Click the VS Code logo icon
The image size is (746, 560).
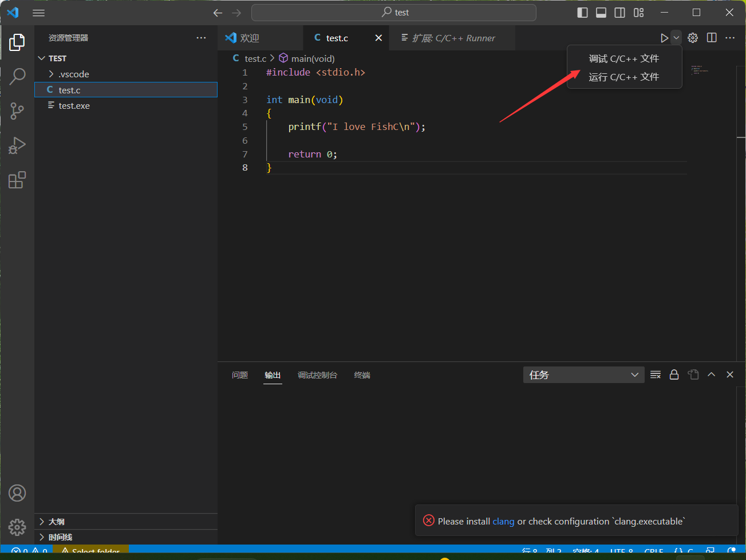(13, 13)
